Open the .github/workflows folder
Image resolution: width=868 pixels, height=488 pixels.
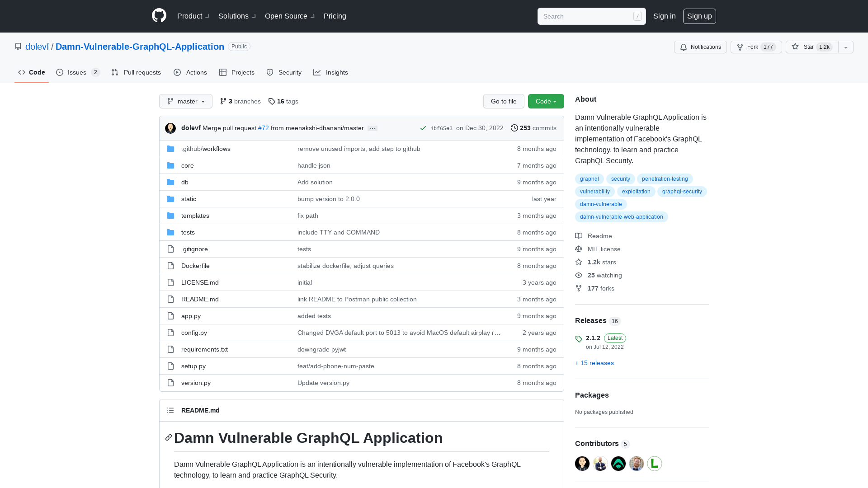pyautogui.click(x=206, y=149)
